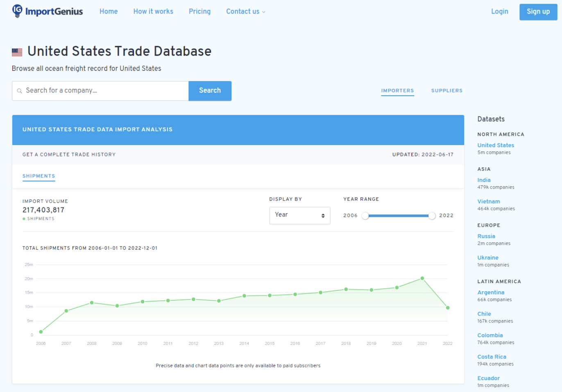Click the United States flag icon
This screenshot has height=392, width=562.
coord(17,52)
